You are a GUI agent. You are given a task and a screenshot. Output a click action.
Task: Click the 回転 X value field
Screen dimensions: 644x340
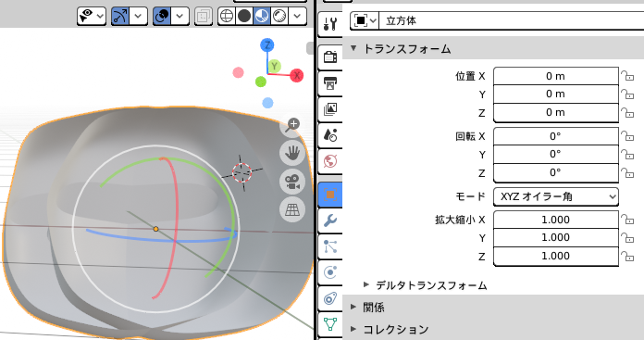(556, 136)
